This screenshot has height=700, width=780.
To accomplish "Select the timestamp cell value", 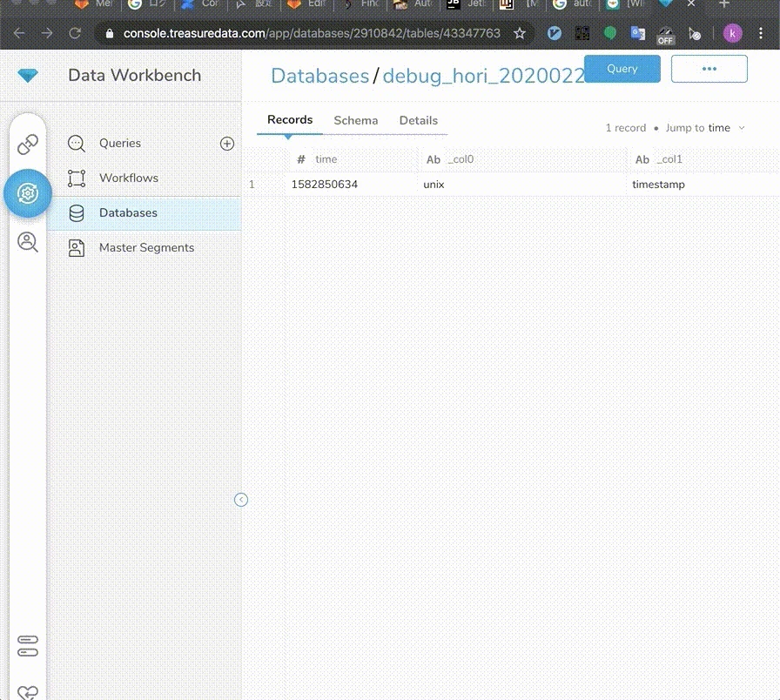I will (658, 185).
